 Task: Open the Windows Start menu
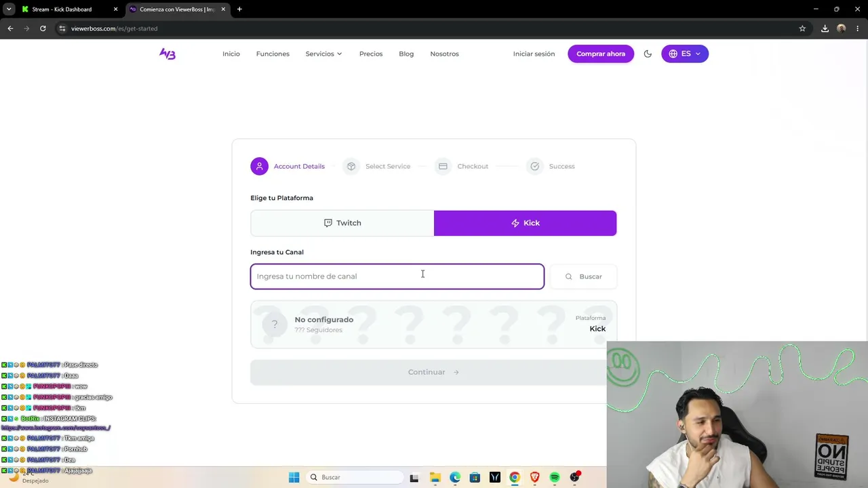[x=294, y=477]
